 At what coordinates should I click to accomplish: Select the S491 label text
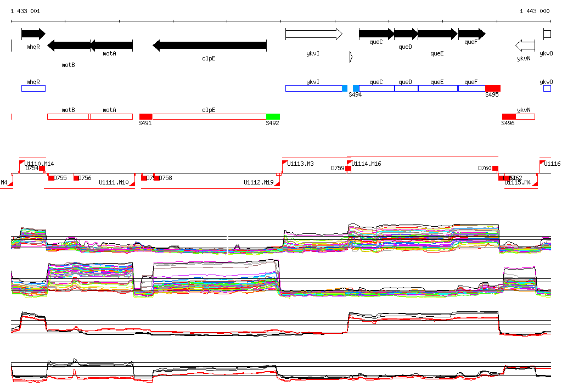145,123
